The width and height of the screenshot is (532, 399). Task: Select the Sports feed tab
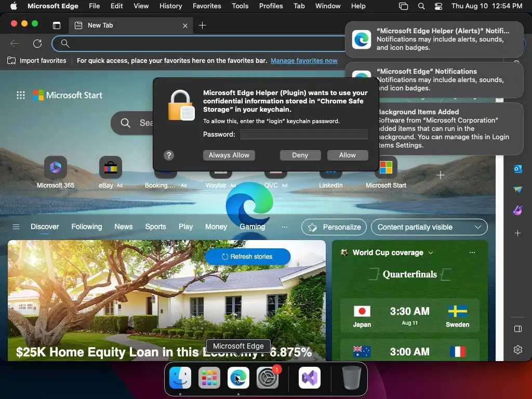[156, 227]
